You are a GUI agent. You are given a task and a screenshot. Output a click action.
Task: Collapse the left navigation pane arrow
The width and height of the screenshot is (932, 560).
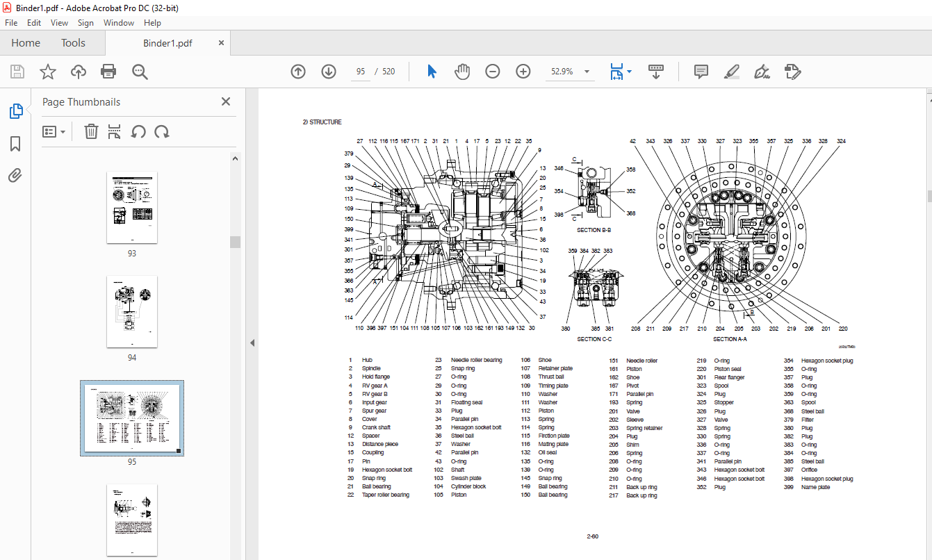pos(253,343)
